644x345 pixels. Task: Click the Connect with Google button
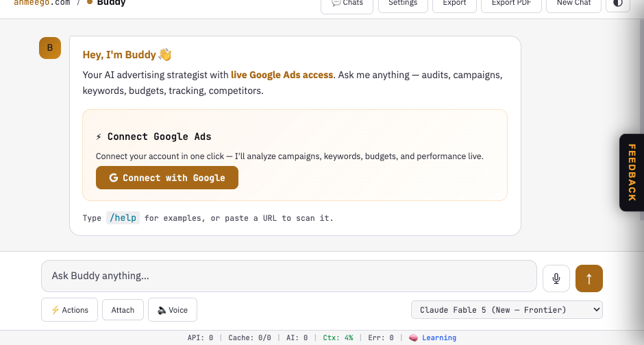click(166, 178)
